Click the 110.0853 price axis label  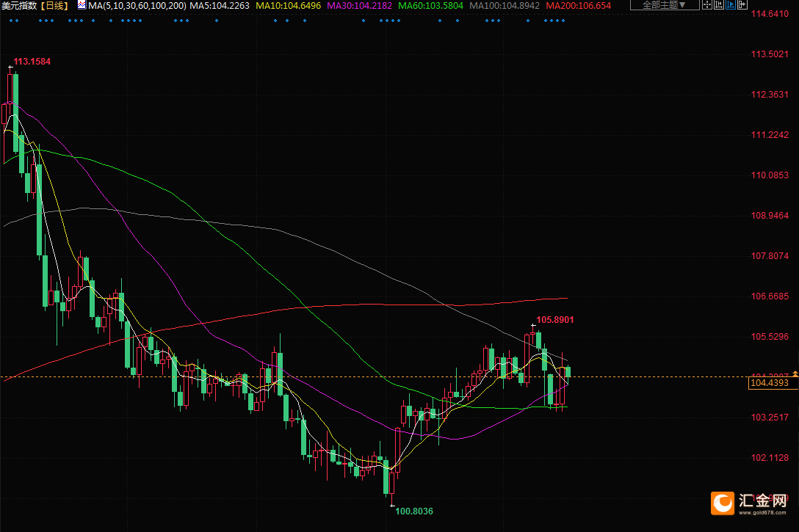770,175
